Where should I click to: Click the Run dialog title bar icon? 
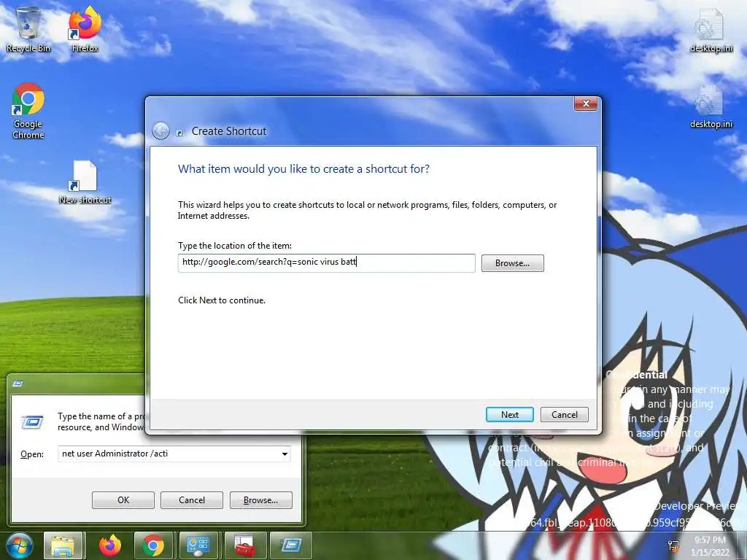(x=18, y=384)
